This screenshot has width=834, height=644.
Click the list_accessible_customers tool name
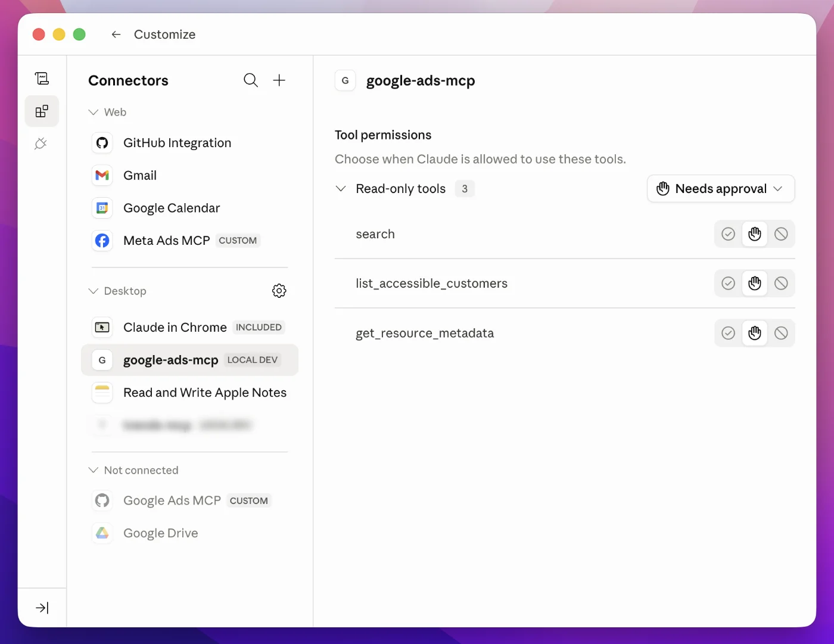pyautogui.click(x=431, y=284)
